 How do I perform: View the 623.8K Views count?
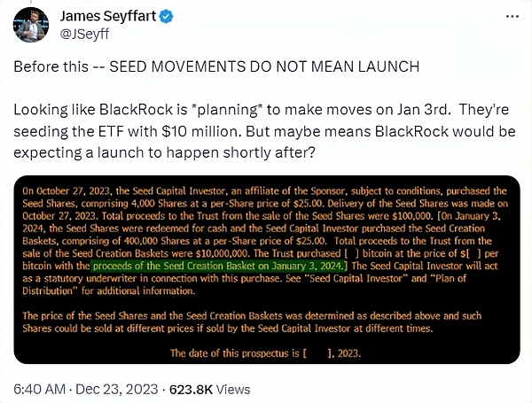209,390
